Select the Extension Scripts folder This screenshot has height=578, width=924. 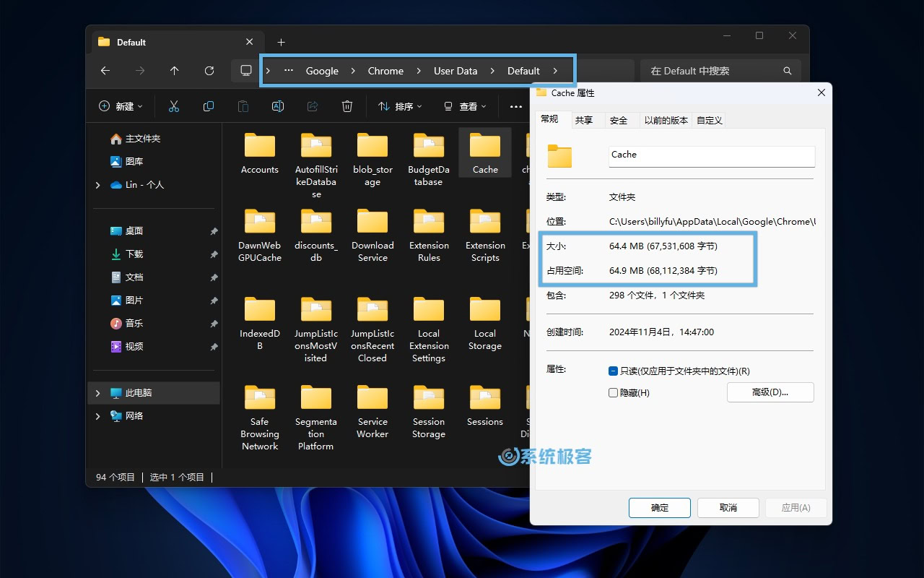(485, 235)
